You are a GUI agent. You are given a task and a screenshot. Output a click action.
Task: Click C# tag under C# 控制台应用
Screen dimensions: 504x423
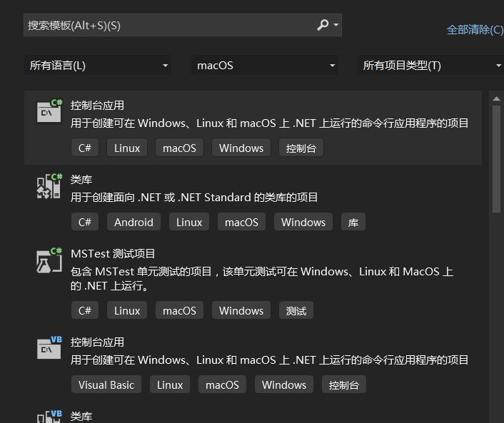tap(85, 148)
